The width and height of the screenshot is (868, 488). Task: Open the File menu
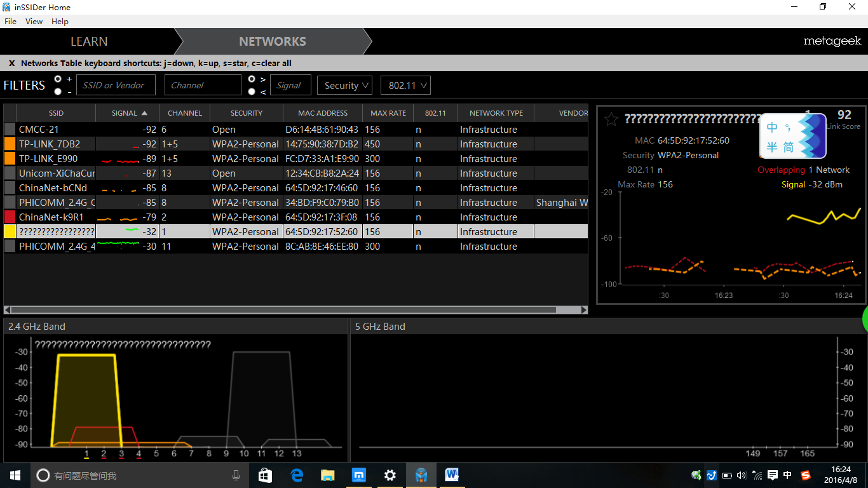[10, 21]
